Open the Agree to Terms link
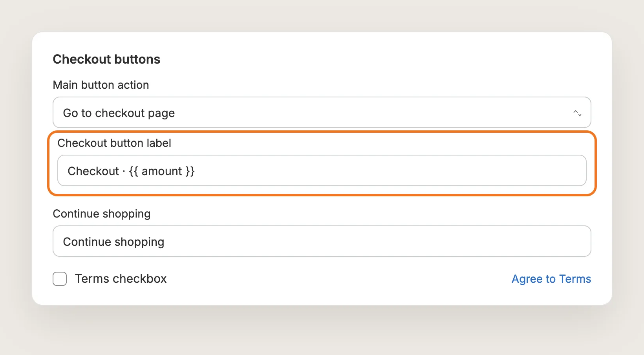The height and width of the screenshot is (355, 644). tap(551, 279)
